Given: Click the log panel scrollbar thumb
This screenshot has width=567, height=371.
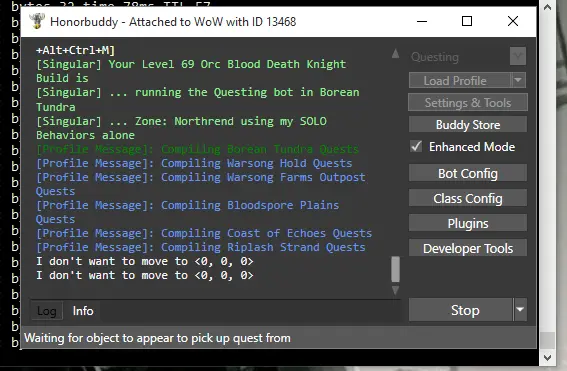Looking at the screenshot, I should (x=396, y=269).
